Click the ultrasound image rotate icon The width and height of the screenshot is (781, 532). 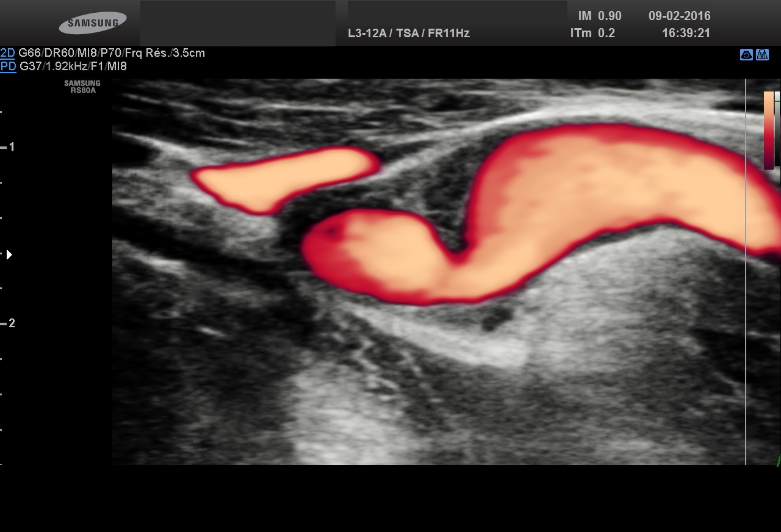746,55
